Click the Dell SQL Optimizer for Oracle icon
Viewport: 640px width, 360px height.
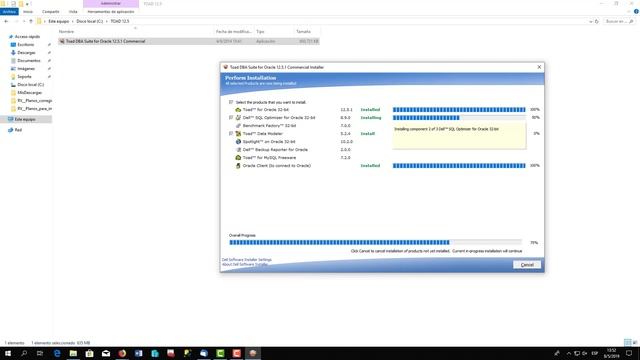pyautogui.click(x=238, y=118)
